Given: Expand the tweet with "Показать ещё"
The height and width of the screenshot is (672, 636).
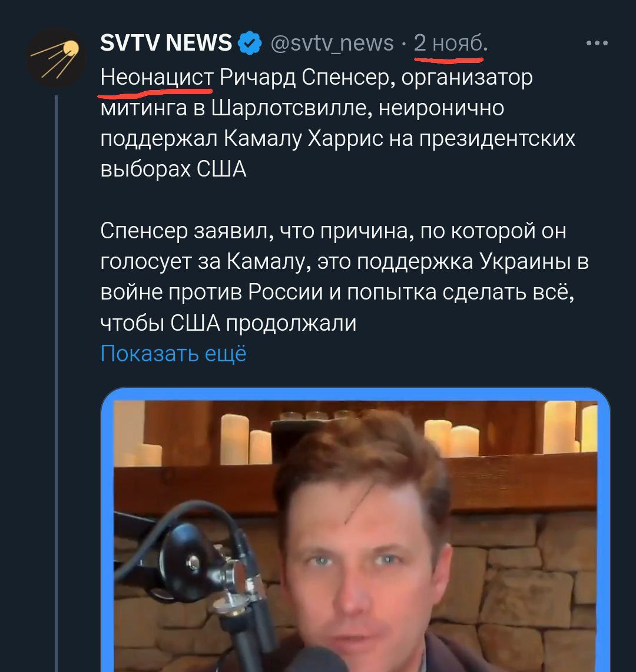Looking at the screenshot, I should tap(173, 354).
